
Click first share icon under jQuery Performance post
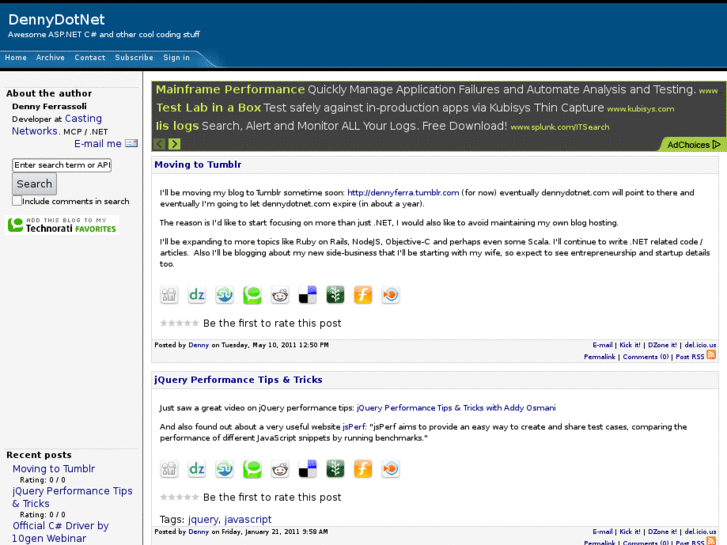[169, 469]
